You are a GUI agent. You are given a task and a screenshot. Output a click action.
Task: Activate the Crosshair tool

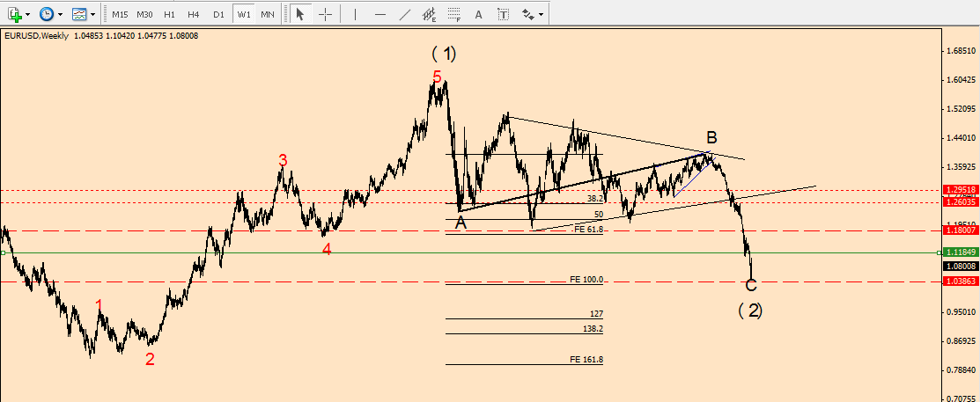coord(325,14)
